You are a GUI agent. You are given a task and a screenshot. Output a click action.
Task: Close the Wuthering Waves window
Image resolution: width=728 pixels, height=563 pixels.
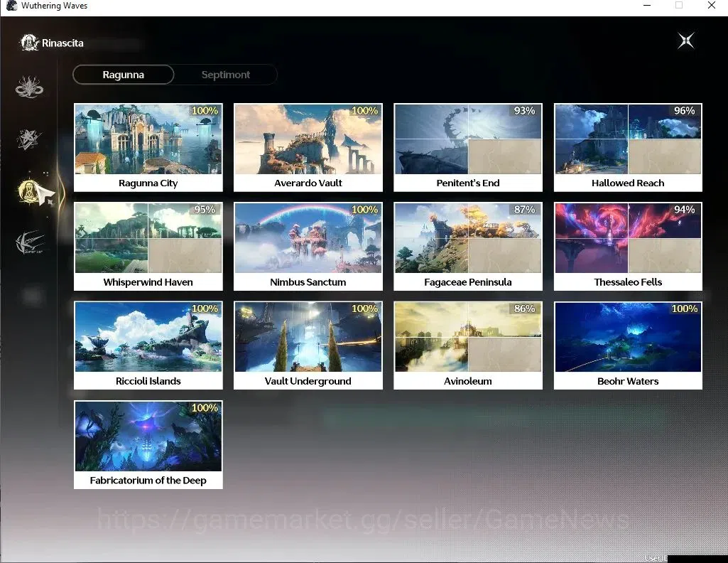pyautogui.click(x=711, y=5)
